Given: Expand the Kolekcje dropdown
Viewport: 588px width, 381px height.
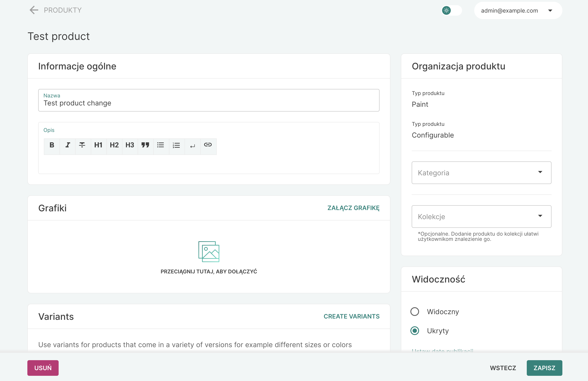Looking at the screenshot, I should [x=481, y=217].
